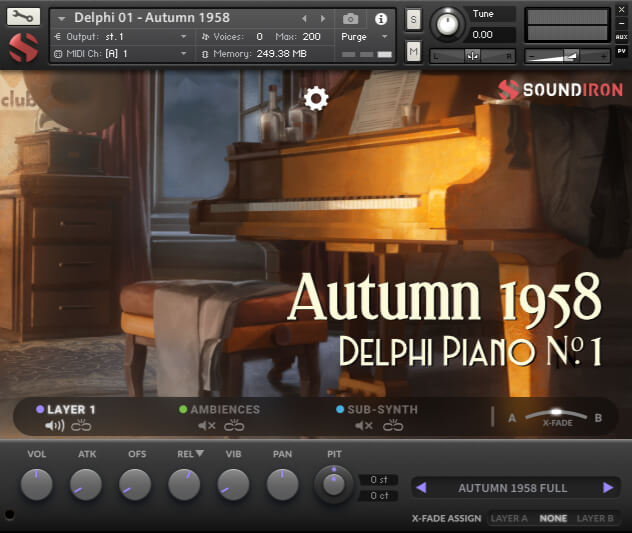Click the Soundiron S logo in header

pos(23,47)
